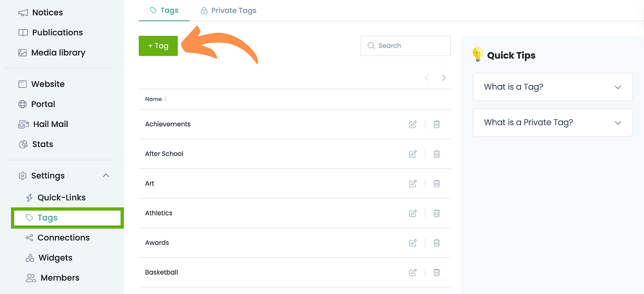Switch to the Private Tags tab

[x=228, y=10]
